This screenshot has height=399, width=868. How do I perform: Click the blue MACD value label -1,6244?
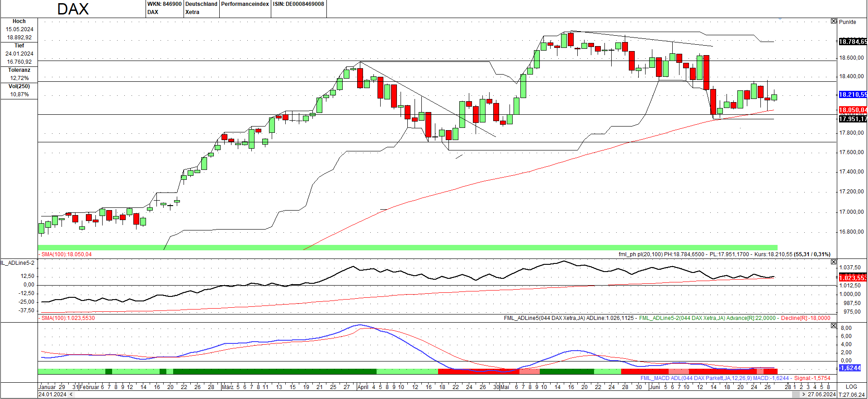[850, 368]
